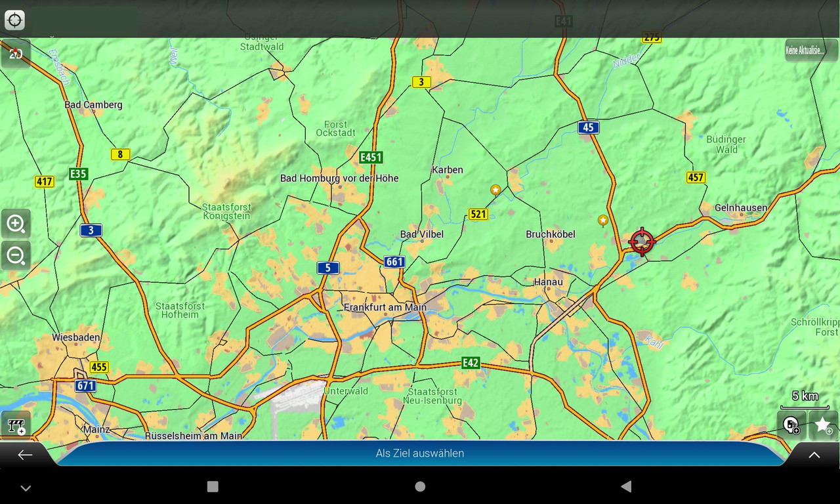Viewport: 840px width, 504px height.
Task: Tap the 'Mainz' city label
Action: [96, 430]
